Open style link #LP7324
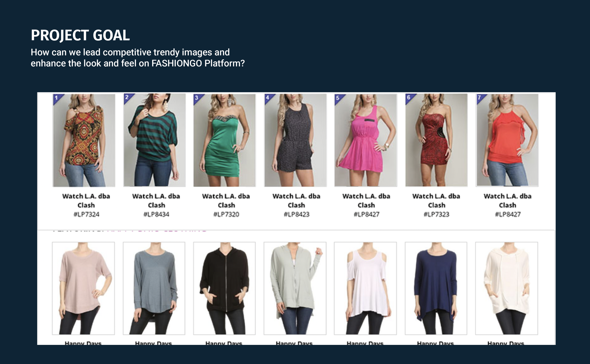Viewport: 590px width, 364px height. [86, 214]
